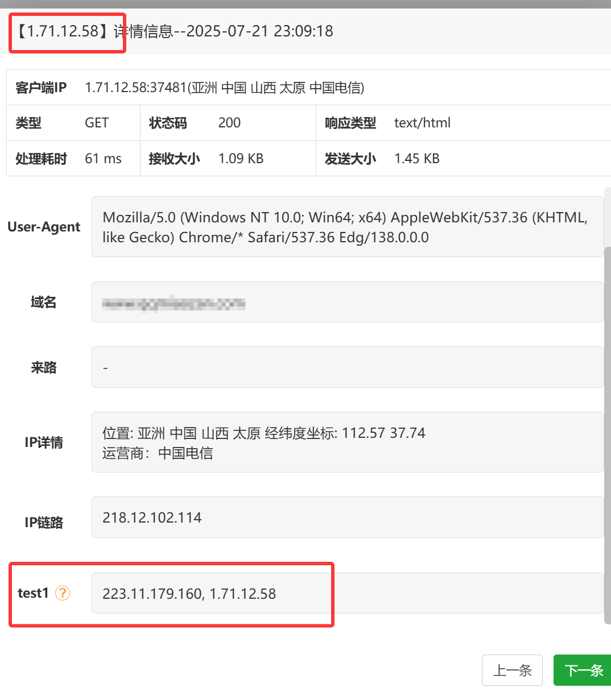Click the IP详情 location text box
The width and height of the screenshot is (611, 700).
click(348, 442)
